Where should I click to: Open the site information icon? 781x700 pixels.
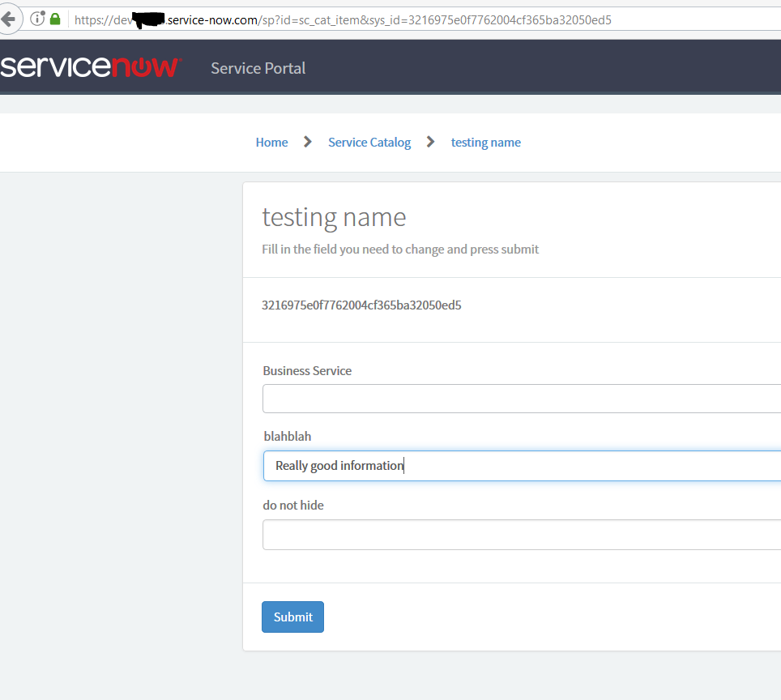pos(37,19)
